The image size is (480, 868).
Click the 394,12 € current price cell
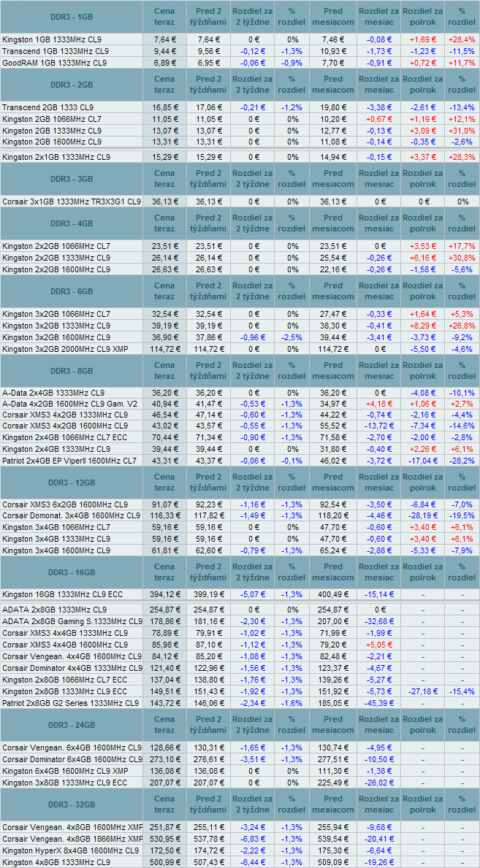[164, 594]
